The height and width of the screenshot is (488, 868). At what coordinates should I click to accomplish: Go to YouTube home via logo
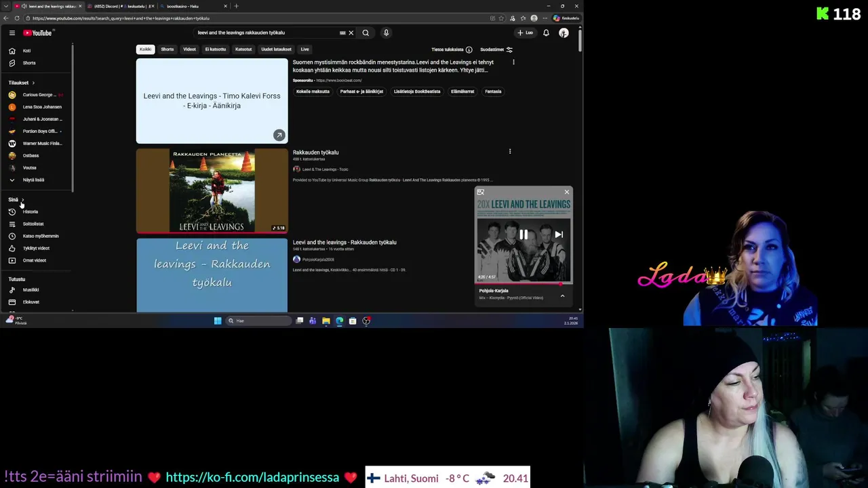[x=37, y=33]
